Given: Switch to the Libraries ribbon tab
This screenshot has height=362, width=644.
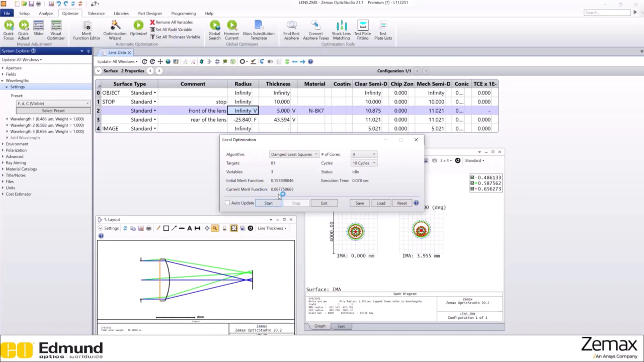Looking at the screenshot, I should 121,14.
